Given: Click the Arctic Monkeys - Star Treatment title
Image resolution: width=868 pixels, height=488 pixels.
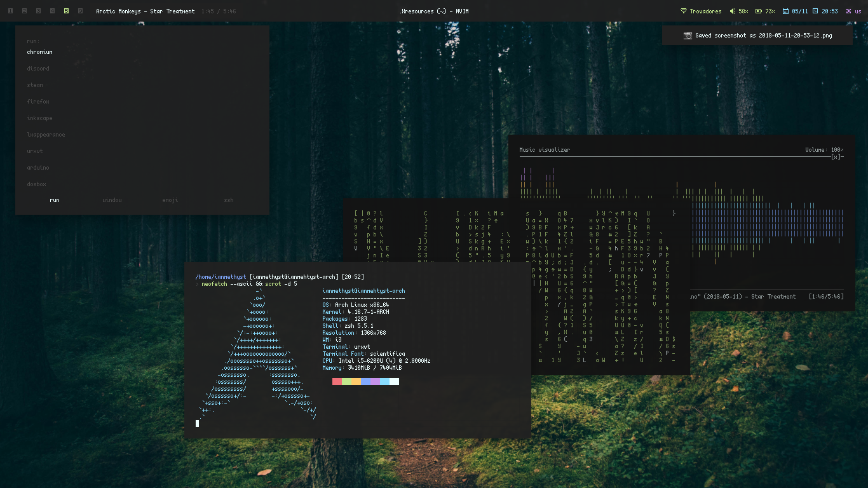Looking at the screenshot, I should [x=146, y=11].
